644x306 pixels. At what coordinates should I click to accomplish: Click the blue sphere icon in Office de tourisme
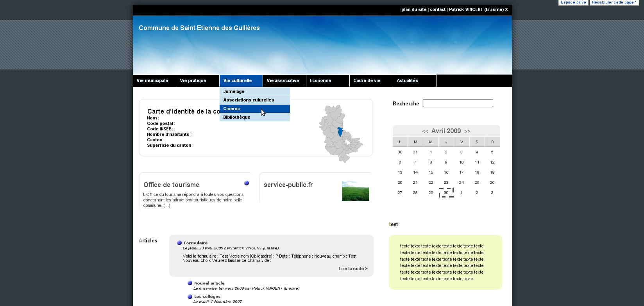pos(247,183)
